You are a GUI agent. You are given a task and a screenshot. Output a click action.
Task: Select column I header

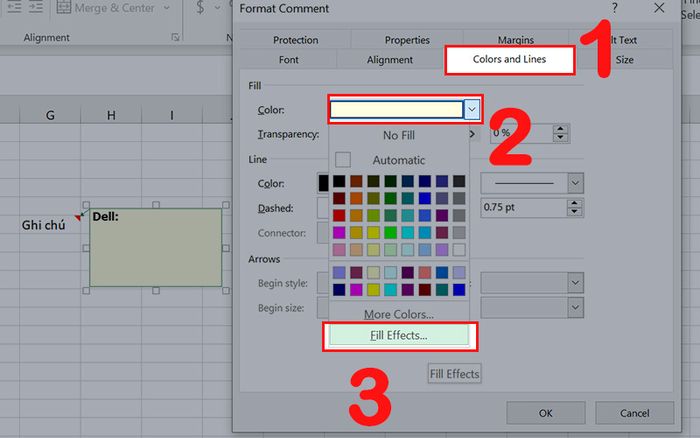(172, 115)
